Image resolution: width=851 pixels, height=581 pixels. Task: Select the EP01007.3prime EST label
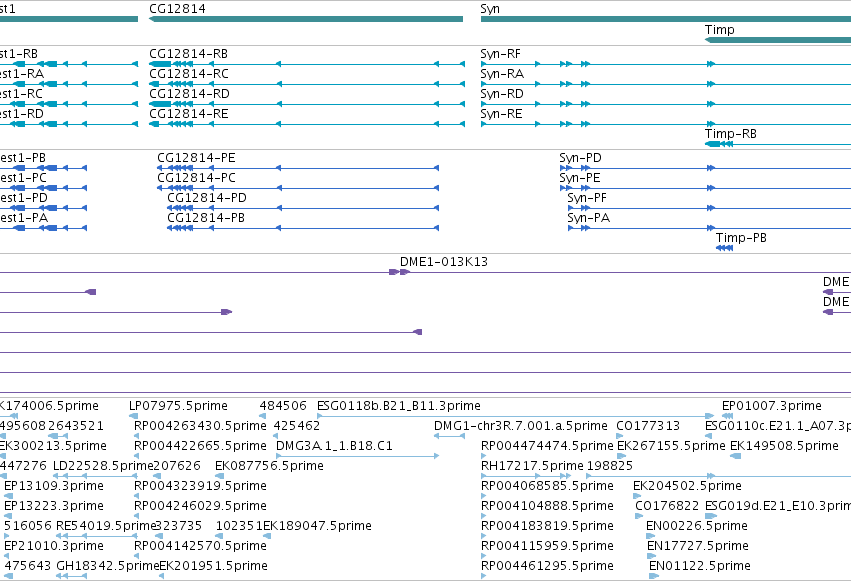pos(772,406)
